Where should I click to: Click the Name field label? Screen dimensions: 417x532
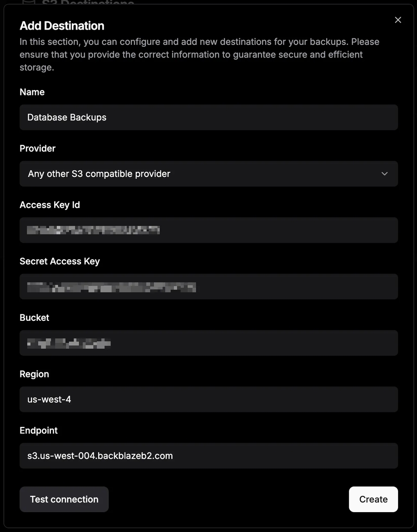click(x=32, y=92)
